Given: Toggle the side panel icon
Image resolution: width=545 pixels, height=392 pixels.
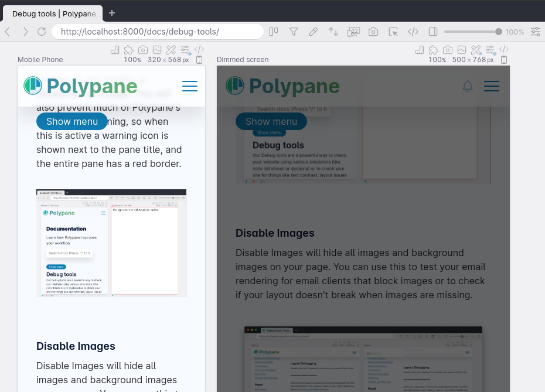Looking at the screenshot, I should pos(433,32).
